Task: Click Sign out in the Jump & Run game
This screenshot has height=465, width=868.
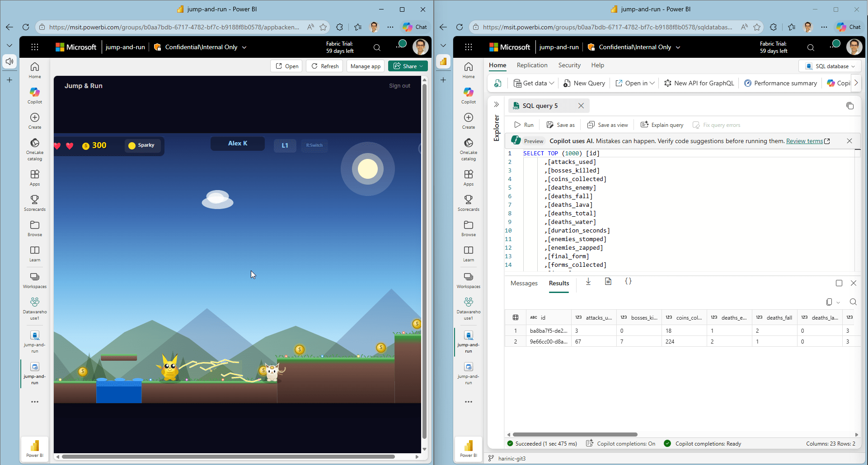Action: tap(400, 86)
